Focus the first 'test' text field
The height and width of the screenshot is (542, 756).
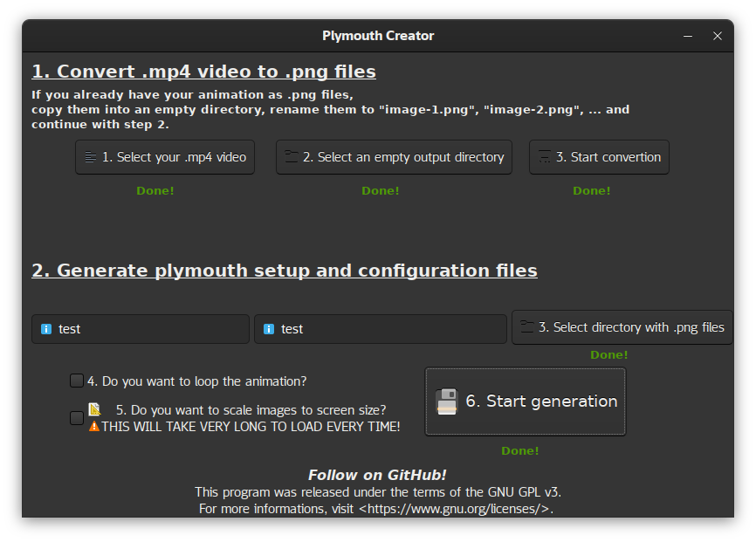[x=148, y=329]
